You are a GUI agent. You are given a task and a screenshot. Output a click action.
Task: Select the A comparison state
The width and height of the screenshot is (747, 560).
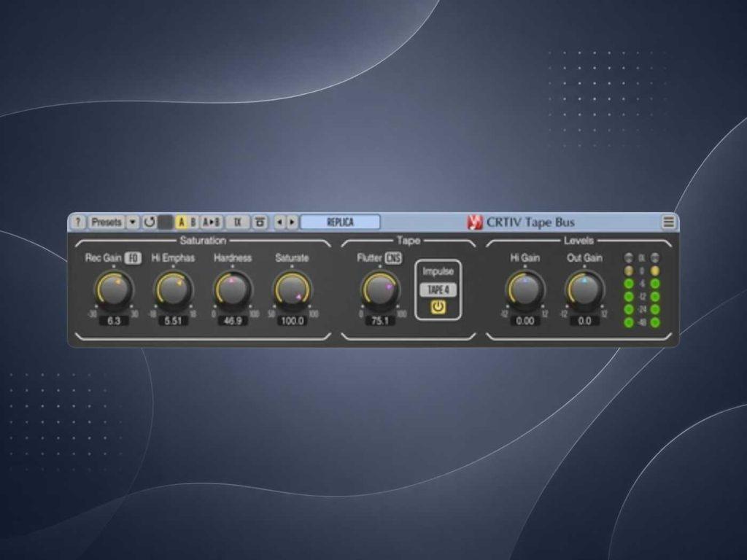pos(181,222)
